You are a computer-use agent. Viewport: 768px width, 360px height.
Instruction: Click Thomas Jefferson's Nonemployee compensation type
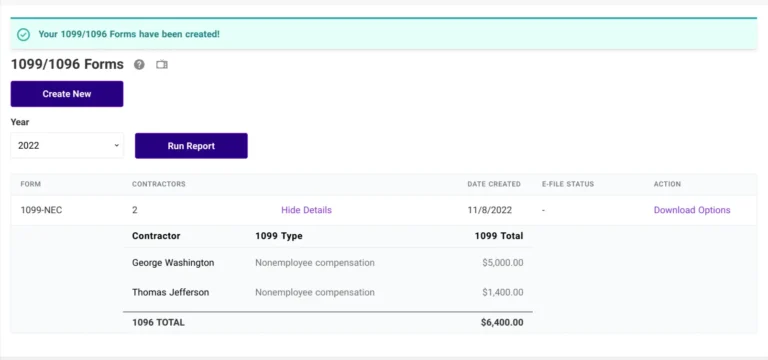pyautogui.click(x=315, y=292)
